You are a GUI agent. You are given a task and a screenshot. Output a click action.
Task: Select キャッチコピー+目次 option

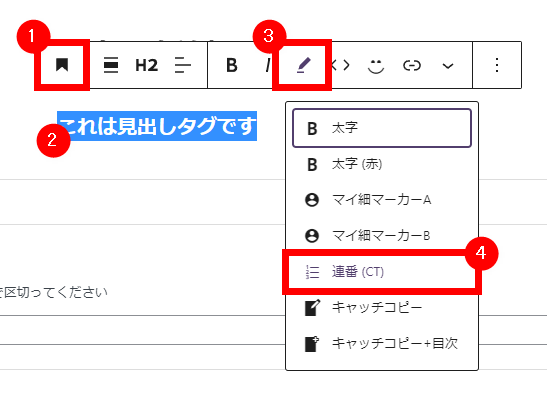[x=382, y=344]
